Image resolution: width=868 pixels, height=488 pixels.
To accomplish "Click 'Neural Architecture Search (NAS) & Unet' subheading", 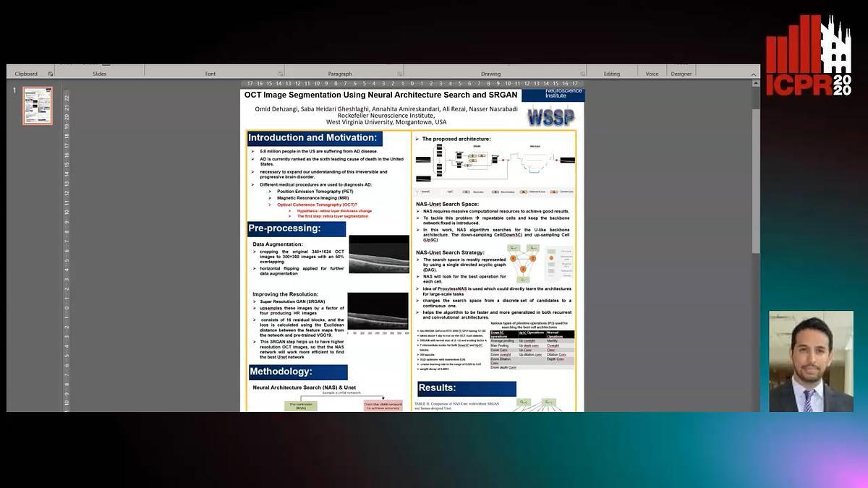I will click(x=305, y=388).
